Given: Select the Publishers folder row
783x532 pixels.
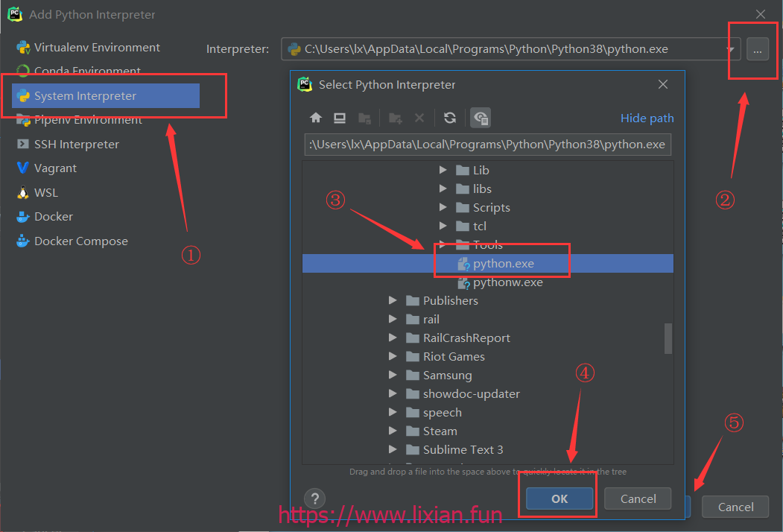Looking at the screenshot, I should click(x=487, y=301).
